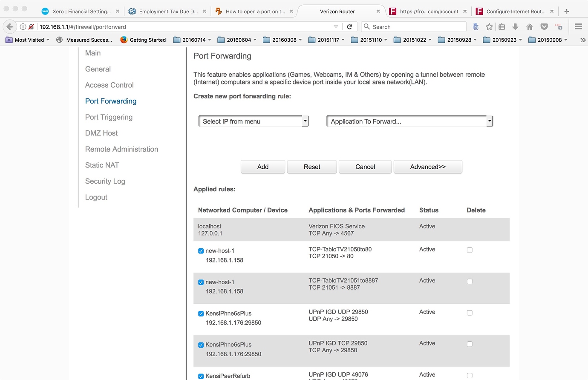Open General firewall settings

point(98,69)
